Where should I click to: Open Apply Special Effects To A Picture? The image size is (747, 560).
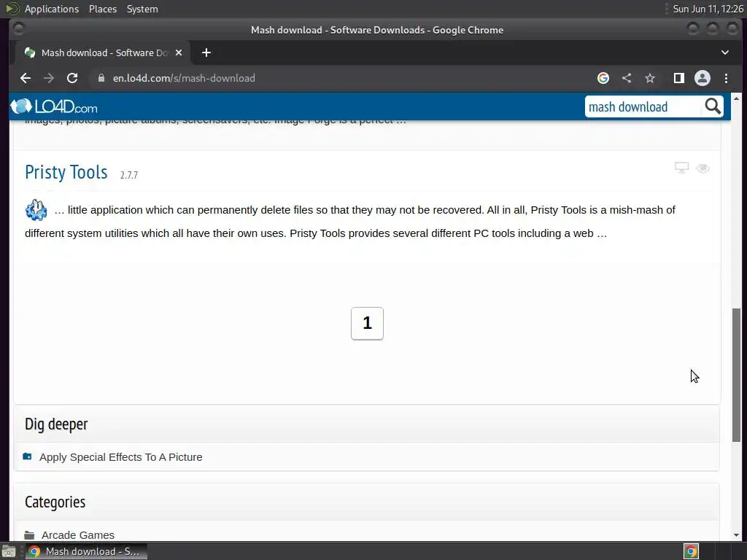(x=120, y=457)
